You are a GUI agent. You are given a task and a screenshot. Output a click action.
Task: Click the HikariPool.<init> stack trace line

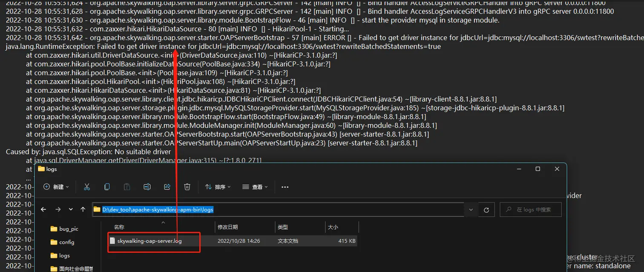pyautogui.click(x=161, y=82)
